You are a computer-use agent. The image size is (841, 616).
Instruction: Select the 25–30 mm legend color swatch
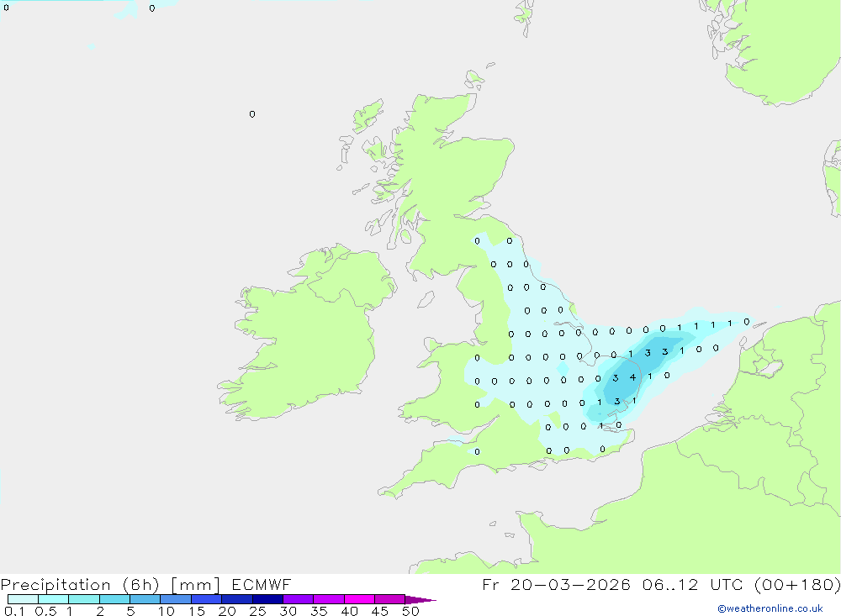(x=267, y=599)
